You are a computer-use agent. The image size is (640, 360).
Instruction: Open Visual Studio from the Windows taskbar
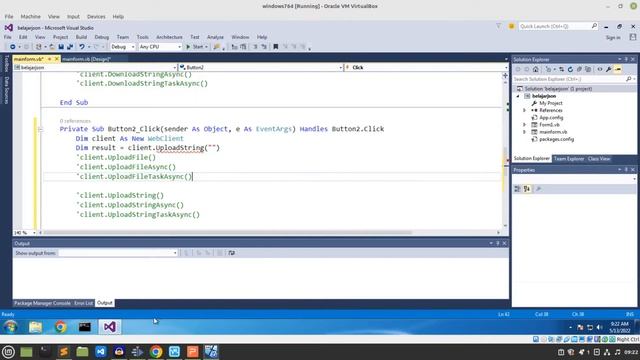(x=109, y=327)
